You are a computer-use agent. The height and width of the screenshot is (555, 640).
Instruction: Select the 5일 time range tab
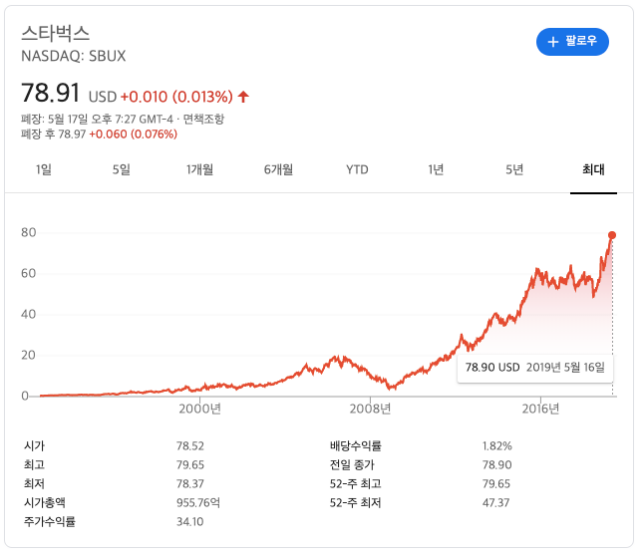pos(121,169)
